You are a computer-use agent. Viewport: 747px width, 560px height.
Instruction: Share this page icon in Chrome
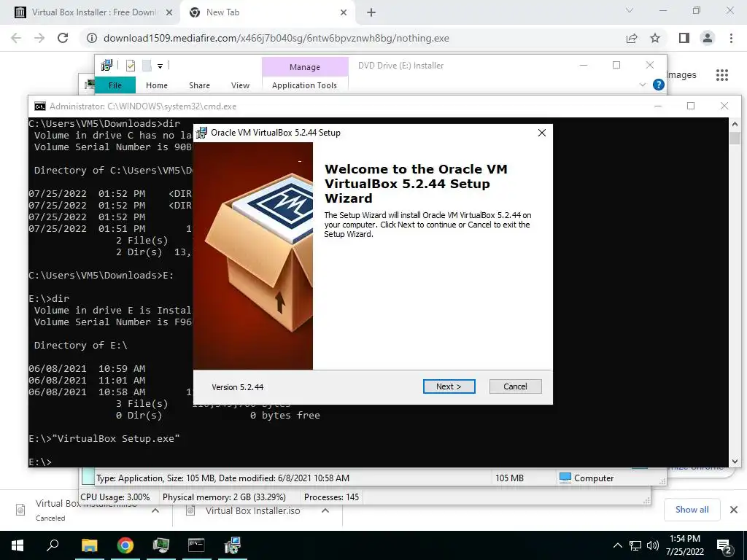click(632, 38)
